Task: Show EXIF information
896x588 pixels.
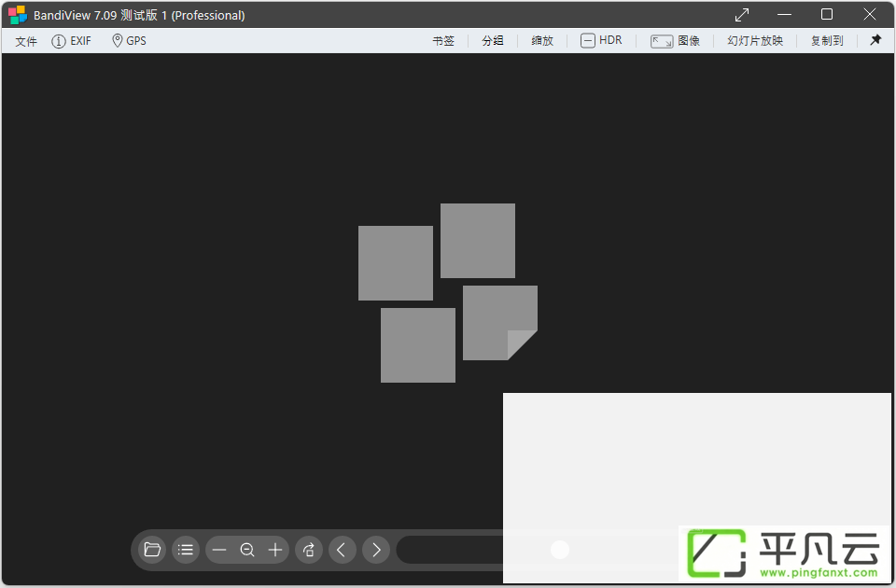Action: [x=72, y=41]
